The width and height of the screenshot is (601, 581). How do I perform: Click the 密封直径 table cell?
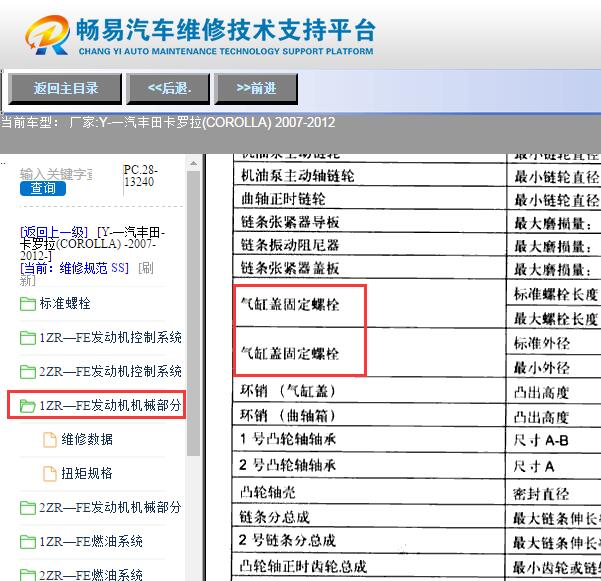point(554,494)
